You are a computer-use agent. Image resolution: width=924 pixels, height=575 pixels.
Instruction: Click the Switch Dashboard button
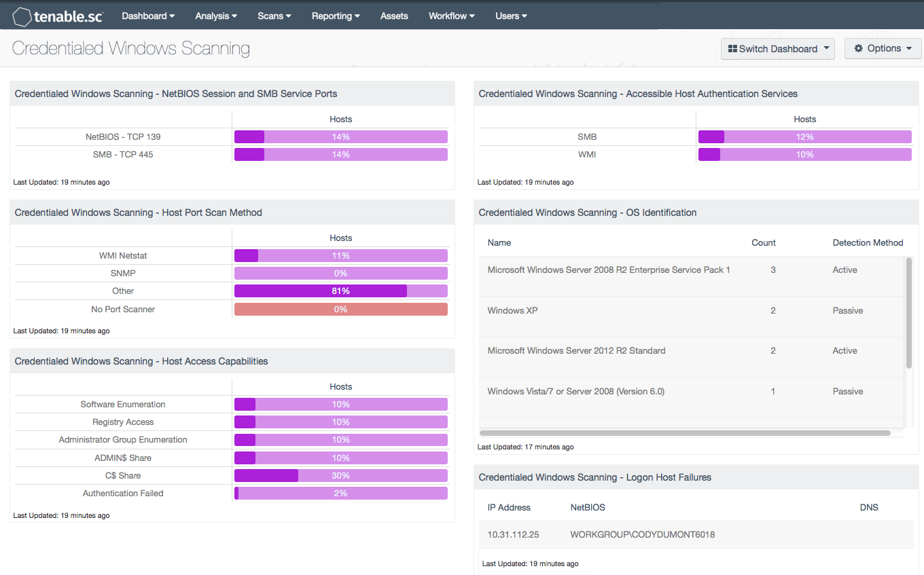tap(777, 49)
